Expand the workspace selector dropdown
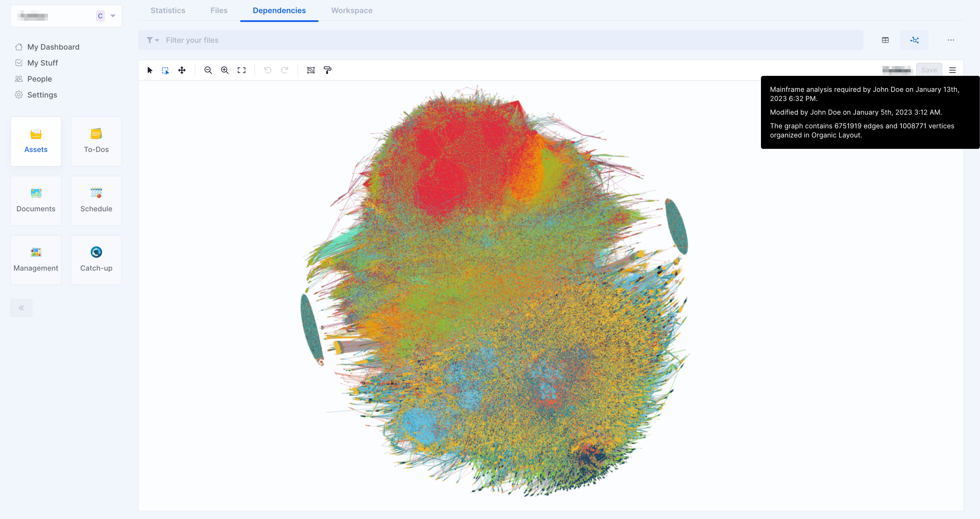Viewport: 980px width, 519px height. 113,16
